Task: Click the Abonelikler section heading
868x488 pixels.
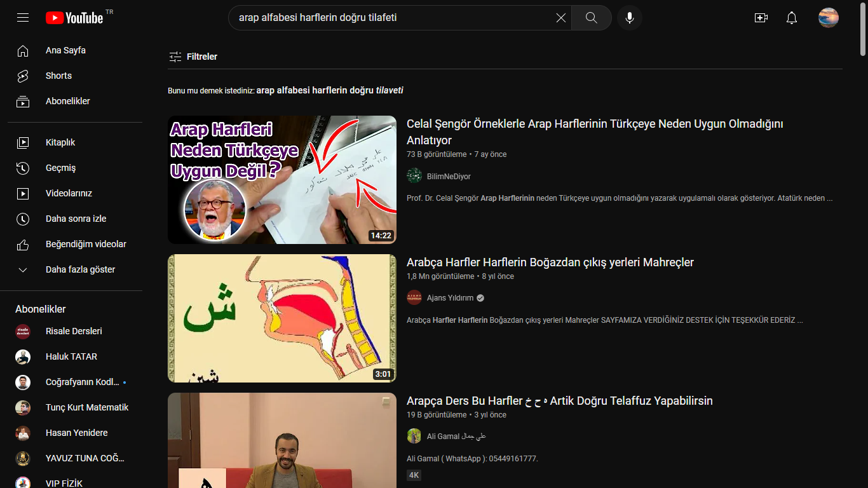Action: point(41,309)
